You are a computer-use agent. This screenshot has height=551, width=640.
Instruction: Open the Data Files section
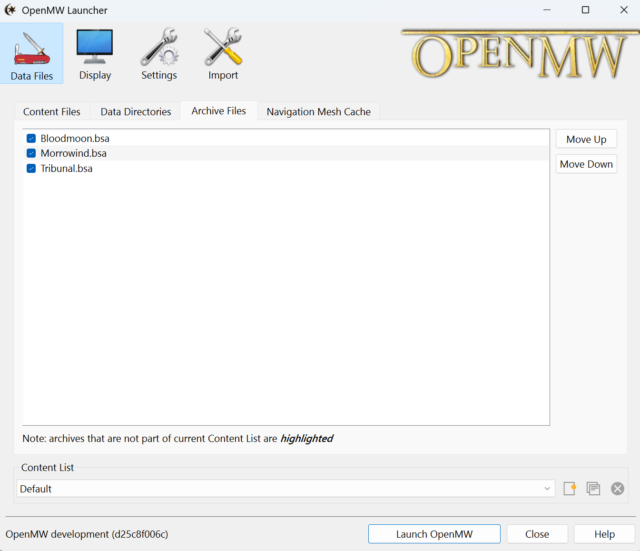coord(34,53)
